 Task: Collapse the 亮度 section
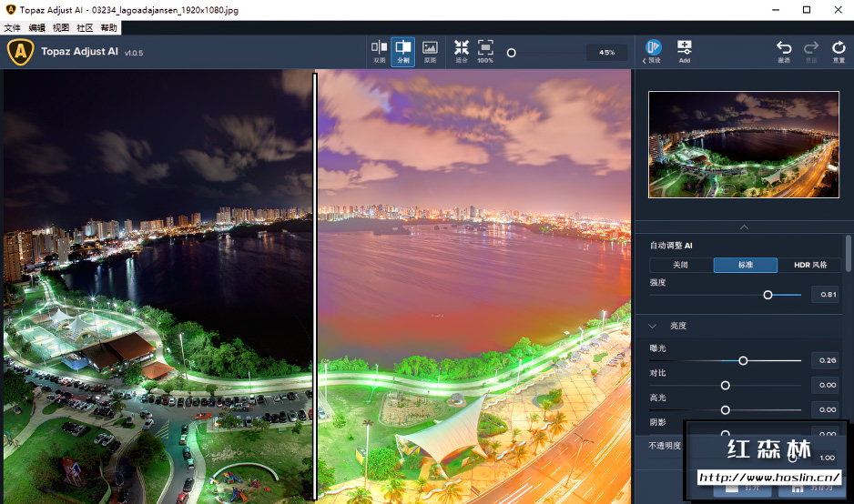click(x=653, y=326)
